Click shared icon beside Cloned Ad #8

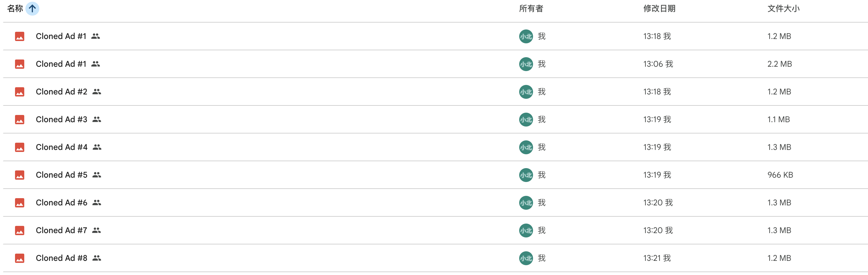[x=97, y=258]
